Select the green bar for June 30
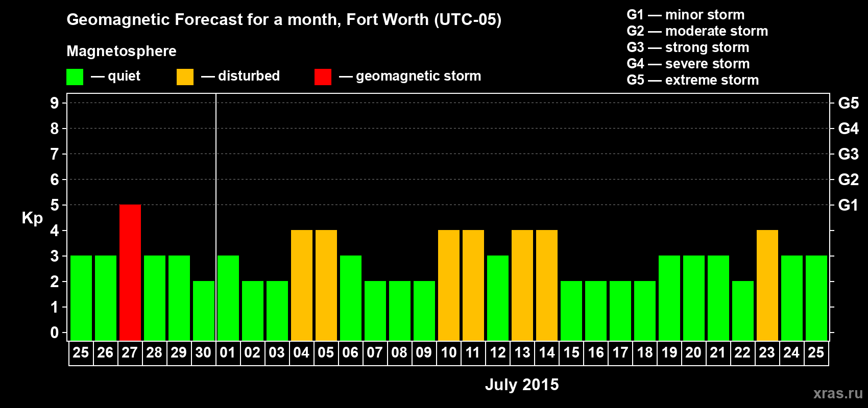Screen dimensions: 868x408 (204, 311)
